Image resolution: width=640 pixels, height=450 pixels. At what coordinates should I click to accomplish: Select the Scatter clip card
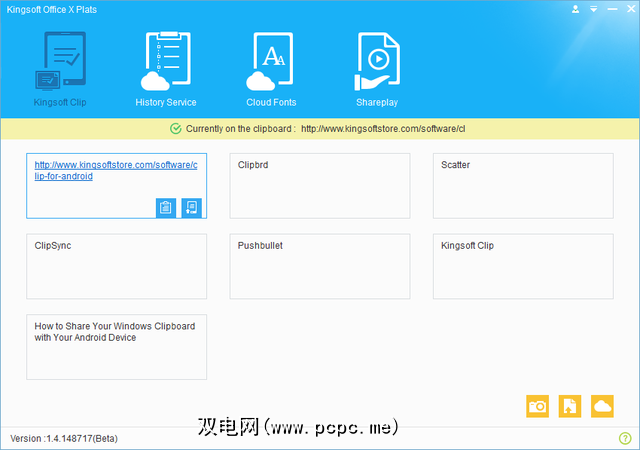tap(523, 186)
